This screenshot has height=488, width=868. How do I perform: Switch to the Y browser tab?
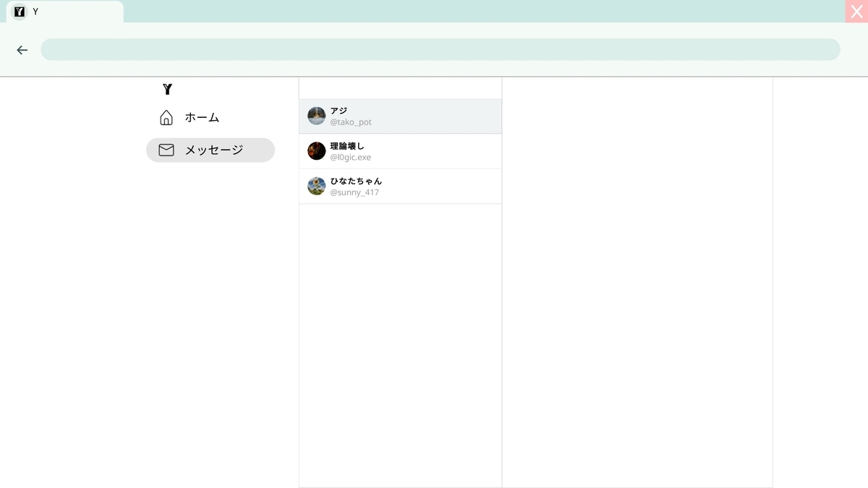[64, 11]
